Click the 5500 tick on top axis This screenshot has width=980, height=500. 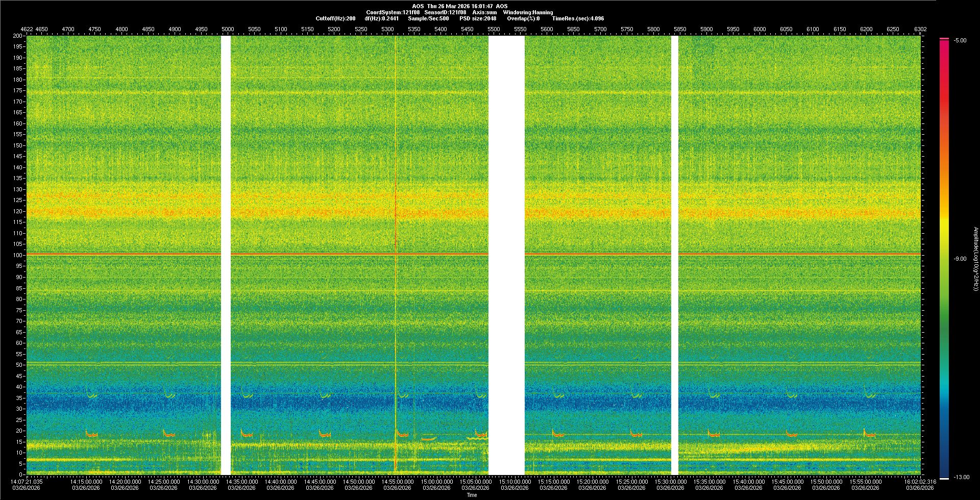[x=494, y=29]
